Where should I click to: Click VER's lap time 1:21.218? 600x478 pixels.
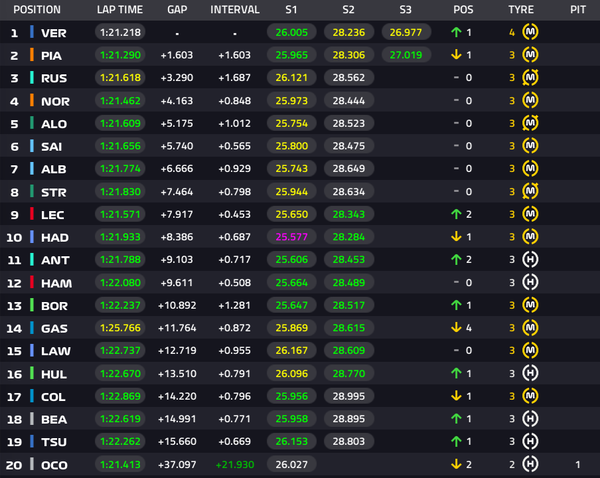point(120,32)
